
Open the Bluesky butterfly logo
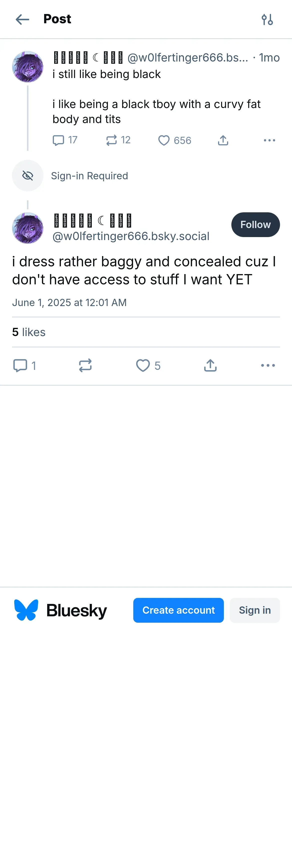coord(26,610)
